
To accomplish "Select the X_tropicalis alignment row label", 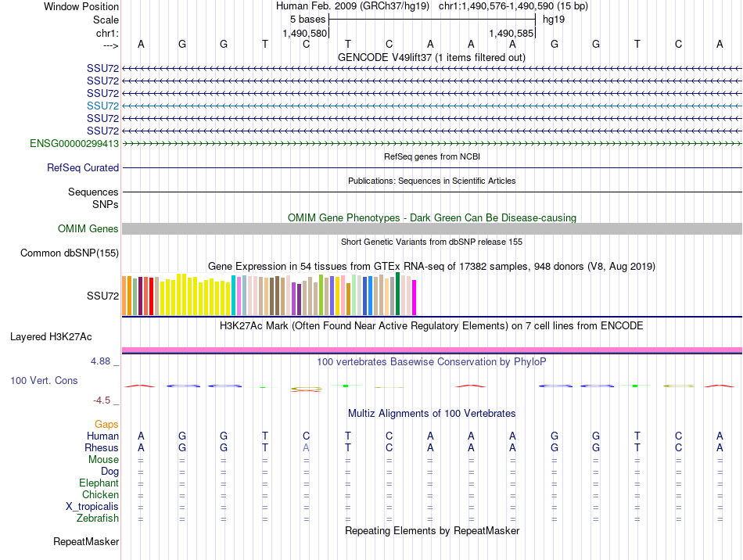I will (92, 507).
